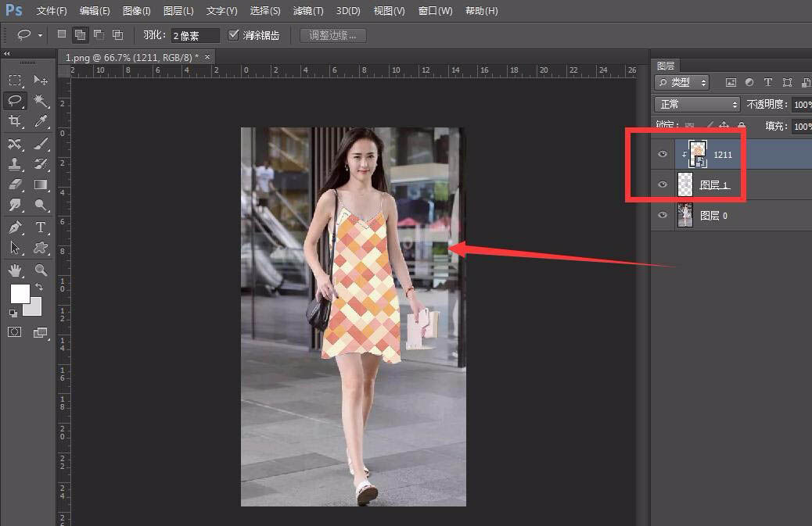Reset to default black and white colors
The width and height of the screenshot is (812, 526).
[x=13, y=313]
